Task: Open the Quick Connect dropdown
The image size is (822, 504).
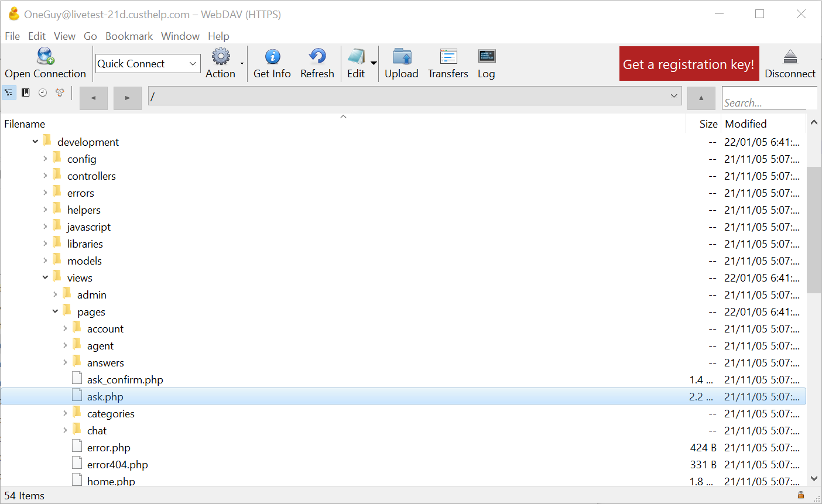Action: click(193, 63)
